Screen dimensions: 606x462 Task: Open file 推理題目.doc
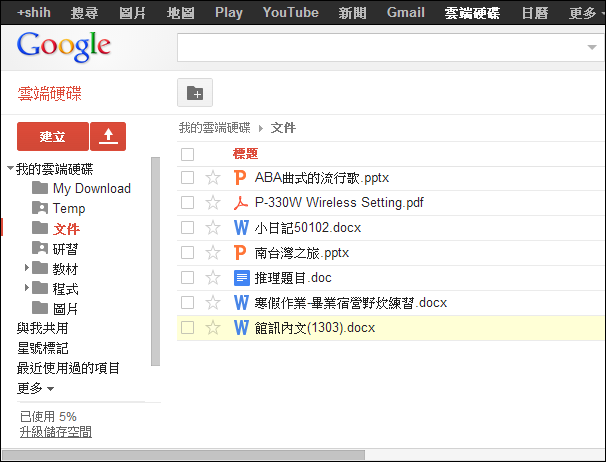point(293,278)
